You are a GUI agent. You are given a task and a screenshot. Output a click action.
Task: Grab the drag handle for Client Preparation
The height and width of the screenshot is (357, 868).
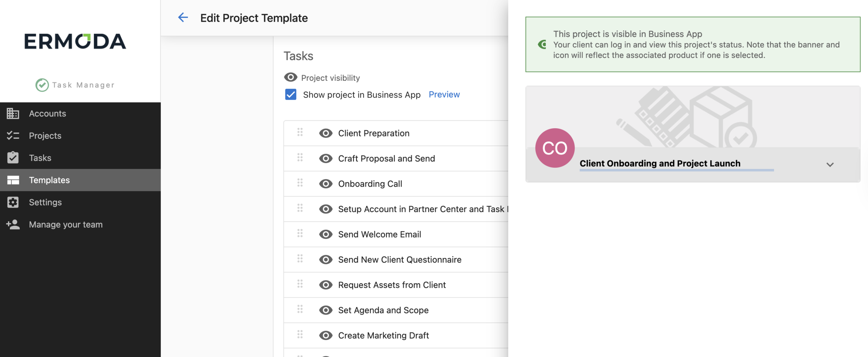coord(300,132)
